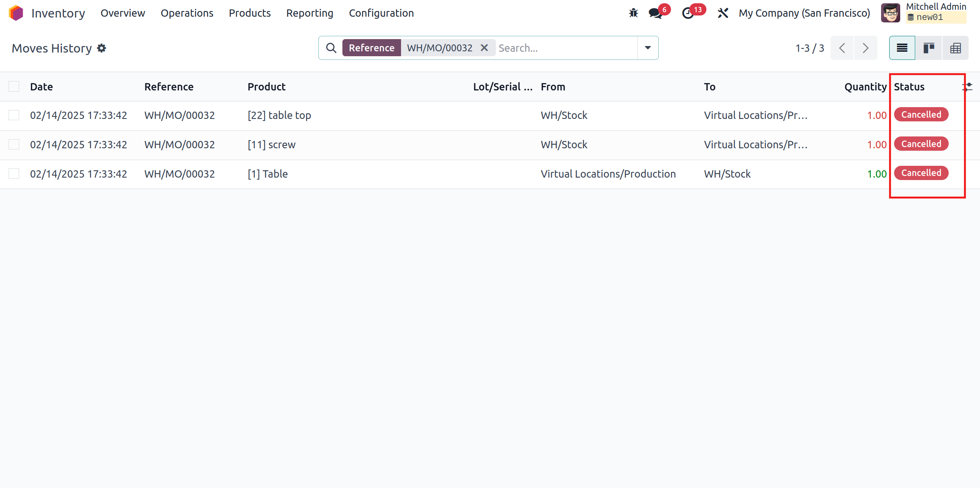Click the debug bug icon
The image size is (980, 488).
pyautogui.click(x=633, y=13)
